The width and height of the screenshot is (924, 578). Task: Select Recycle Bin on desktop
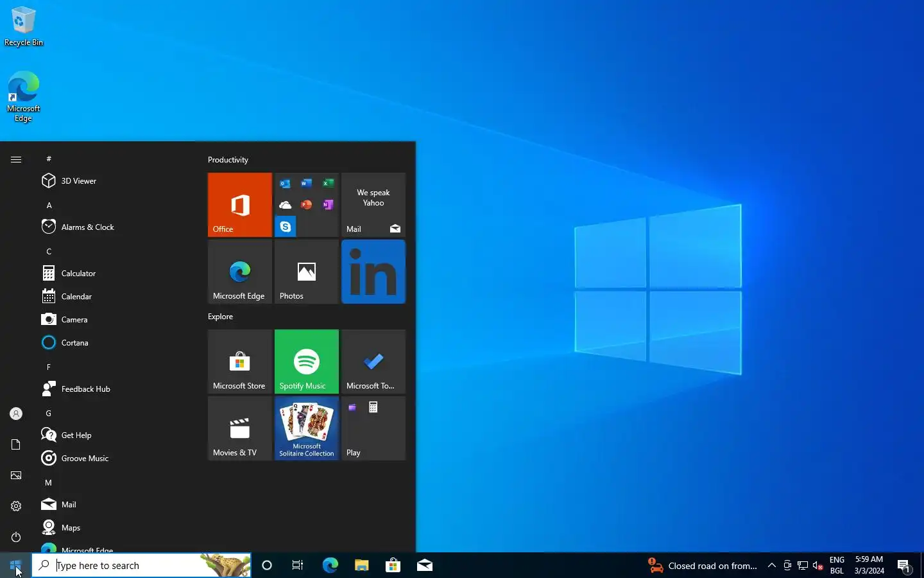point(24,26)
